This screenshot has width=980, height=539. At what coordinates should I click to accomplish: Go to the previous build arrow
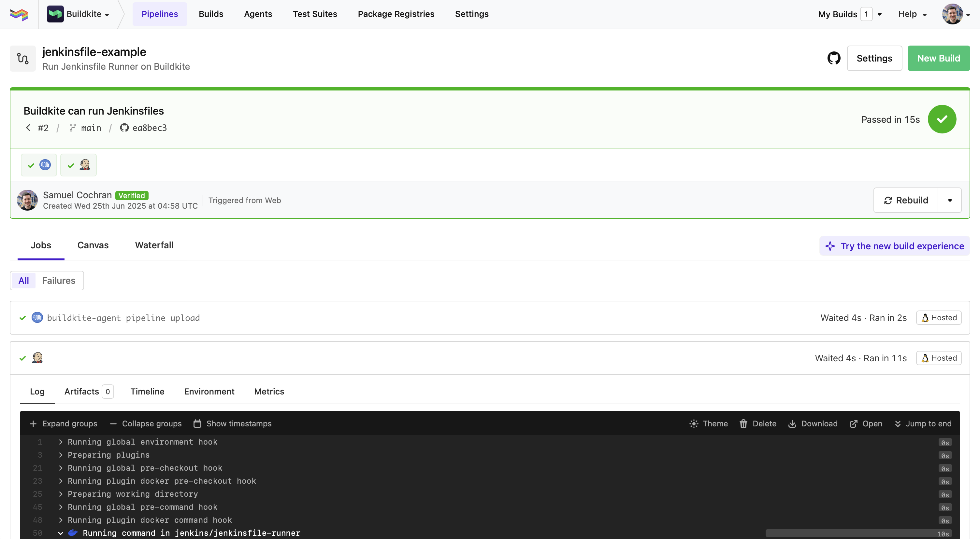pyautogui.click(x=28, y=128)
